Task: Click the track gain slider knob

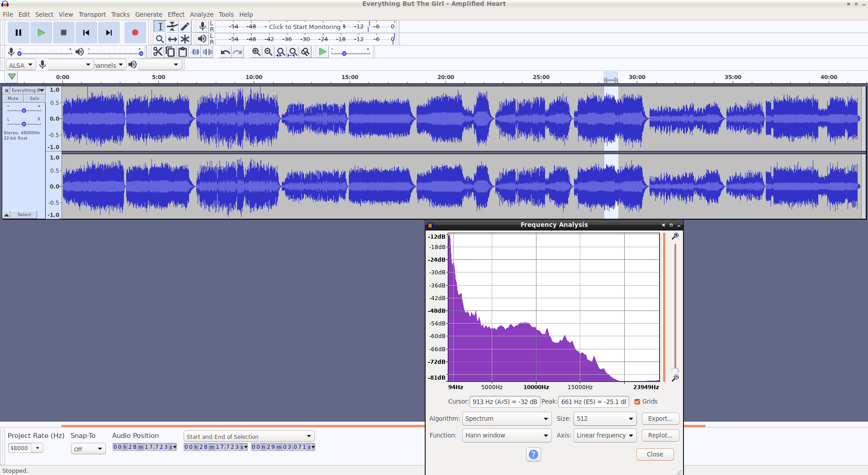Action: (24, 110)
